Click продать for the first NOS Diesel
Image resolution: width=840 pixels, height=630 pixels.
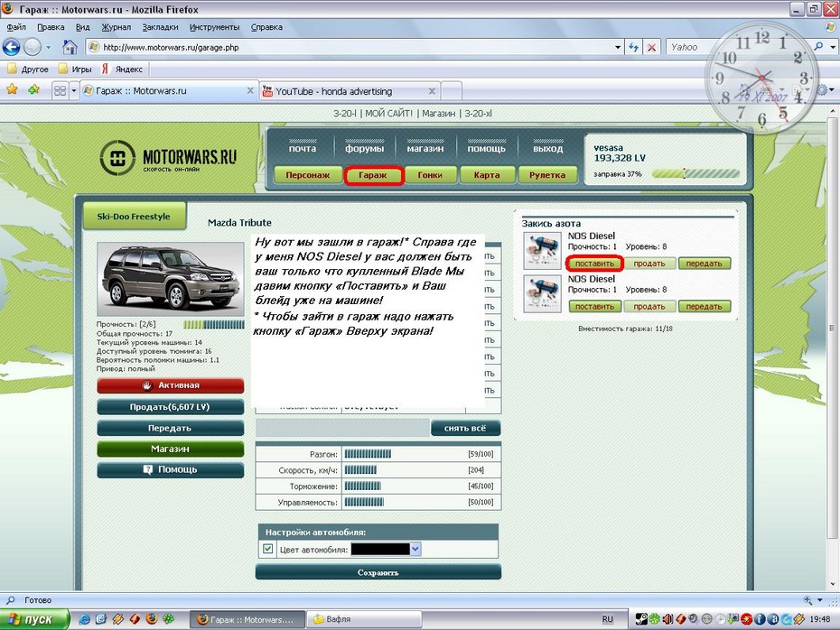(x=649, y=264)
